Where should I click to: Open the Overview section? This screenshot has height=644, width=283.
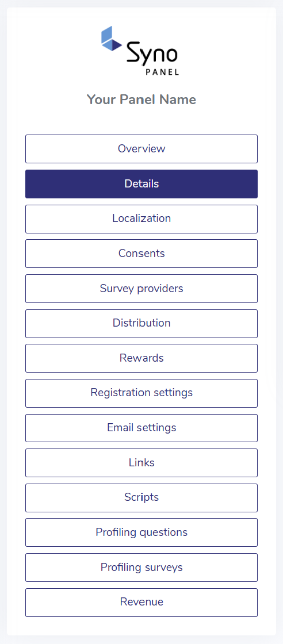tap(141, 149)
